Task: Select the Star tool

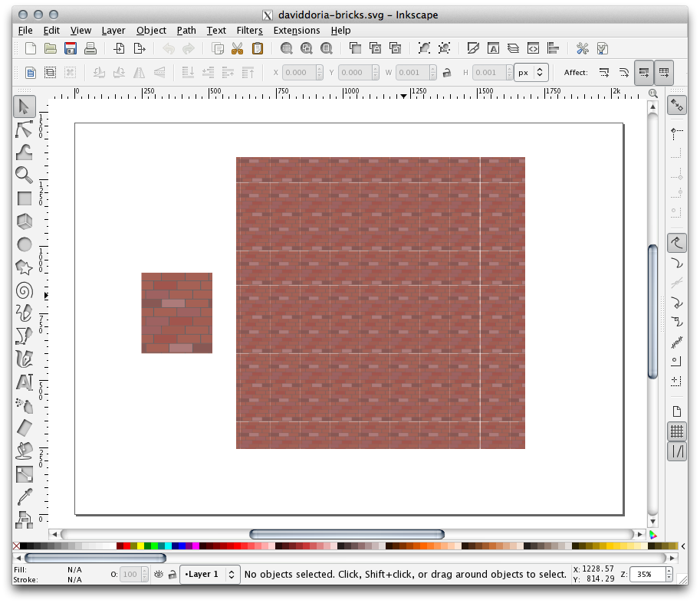Action: [24, 267]
